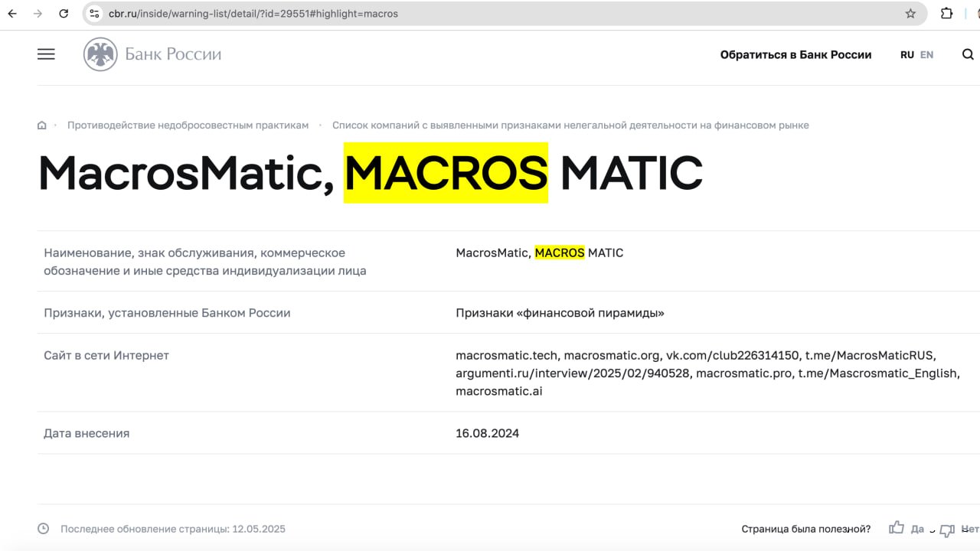Click 'macrosmatic.tech' in the site list
Image resolution: width=980 pixels, height=551 pixels.
[x=506, y=355]
